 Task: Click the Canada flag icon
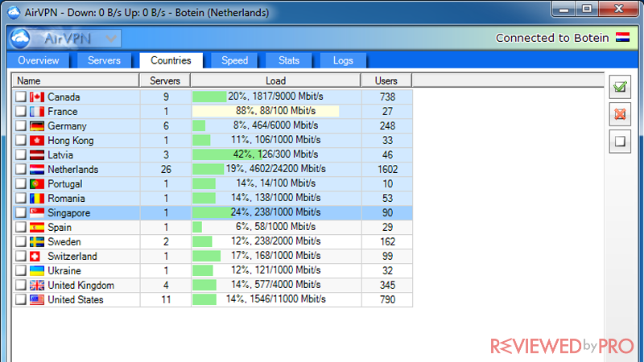pyautogui.click(x=37, y=97)
